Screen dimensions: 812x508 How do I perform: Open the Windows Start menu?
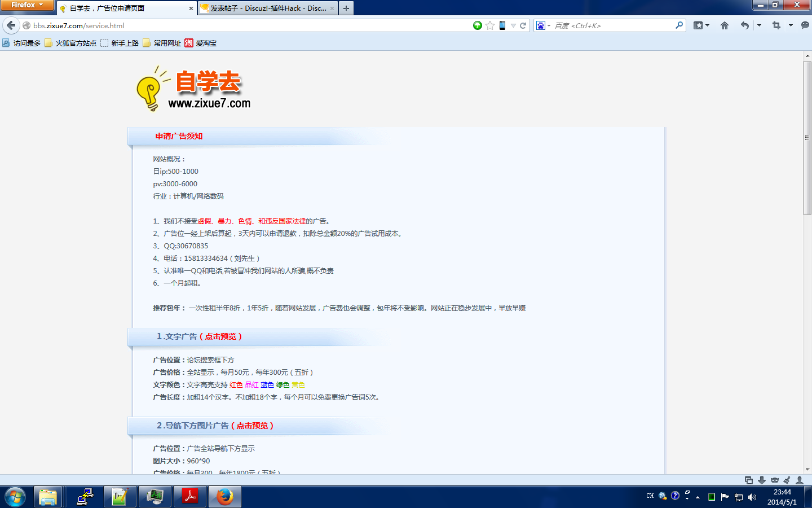pyautogui.click(x=15, y=497)
